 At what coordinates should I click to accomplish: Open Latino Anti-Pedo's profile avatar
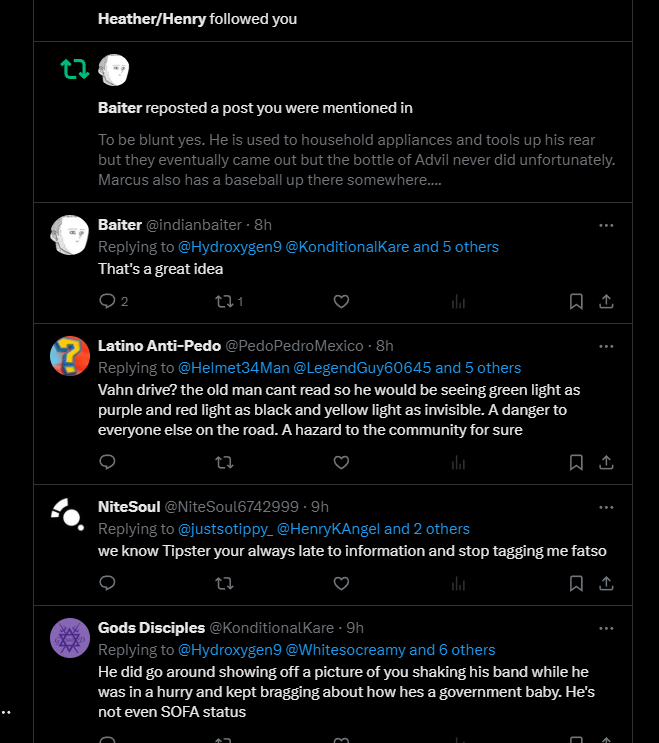pos(70,356)
